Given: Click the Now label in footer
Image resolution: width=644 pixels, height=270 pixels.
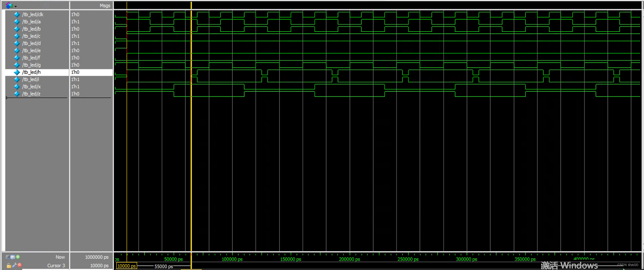Looking at the screenshot, I should pos(60,257).
